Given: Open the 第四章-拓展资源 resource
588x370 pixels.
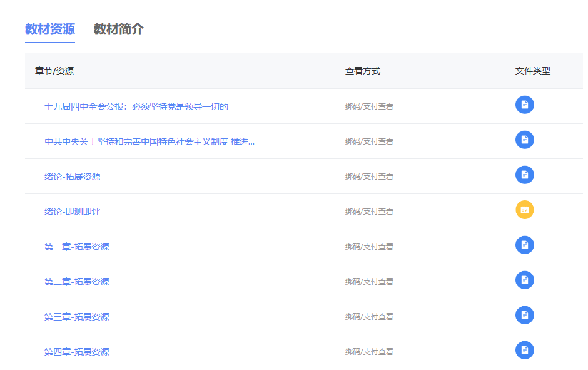Looking at the screenshot, I should click(x=77, y=352).
